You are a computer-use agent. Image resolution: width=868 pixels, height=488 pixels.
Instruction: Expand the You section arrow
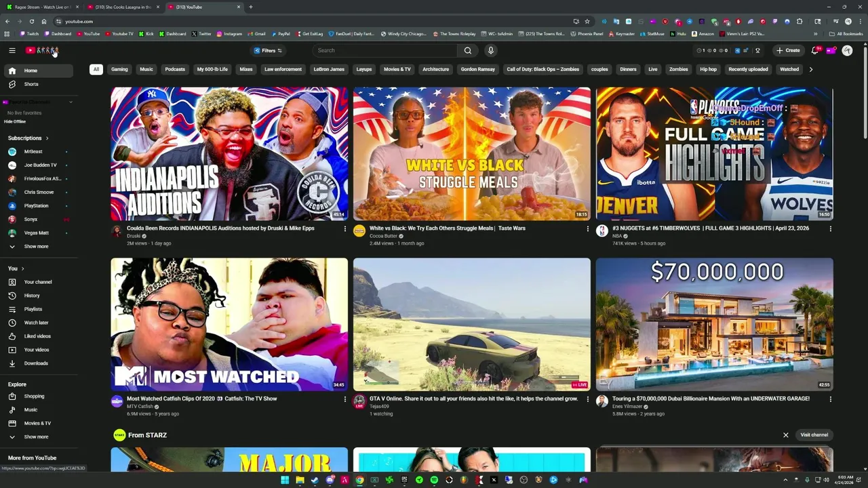click(x=22, y=268)
